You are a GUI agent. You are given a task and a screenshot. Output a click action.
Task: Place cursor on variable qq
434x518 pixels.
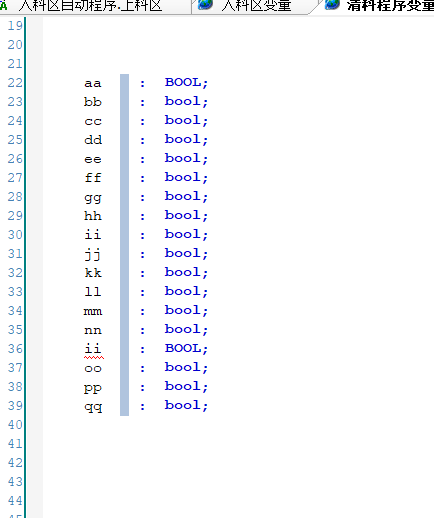point(93,407)
